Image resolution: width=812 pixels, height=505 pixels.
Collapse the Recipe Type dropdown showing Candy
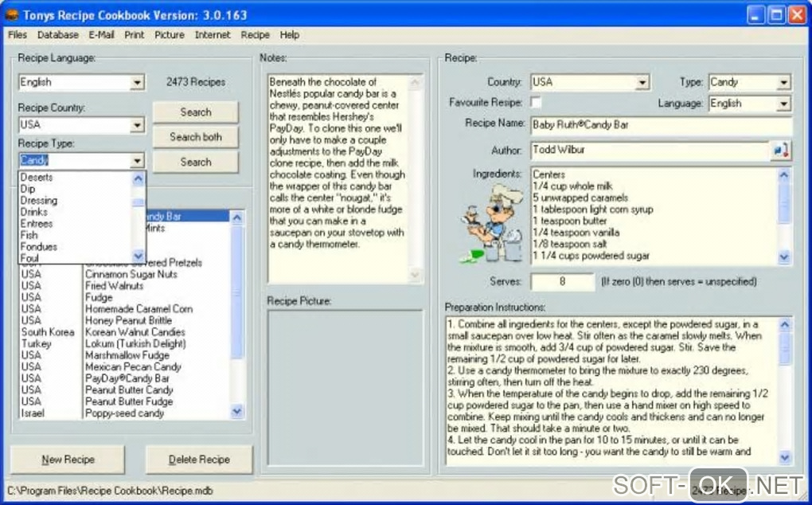[x=137, y=161]
